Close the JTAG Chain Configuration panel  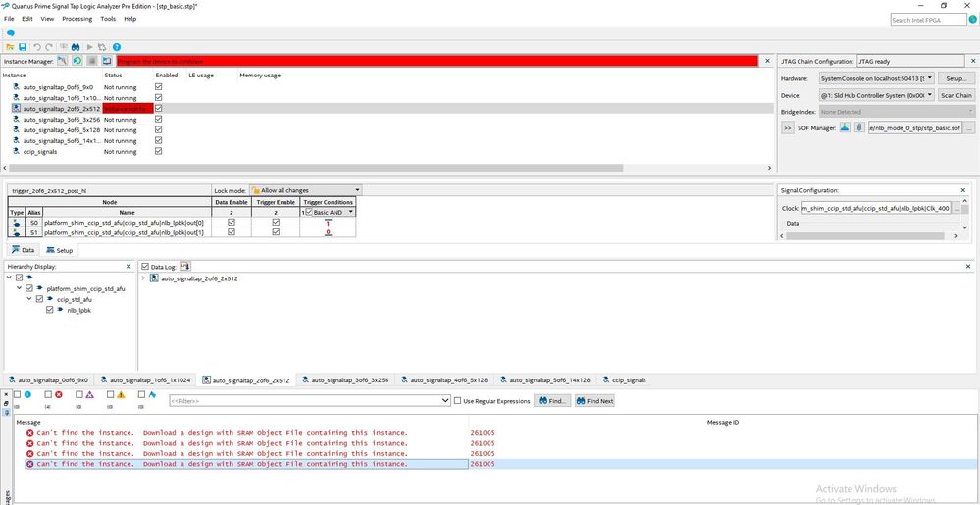click(x=972, y=61)
